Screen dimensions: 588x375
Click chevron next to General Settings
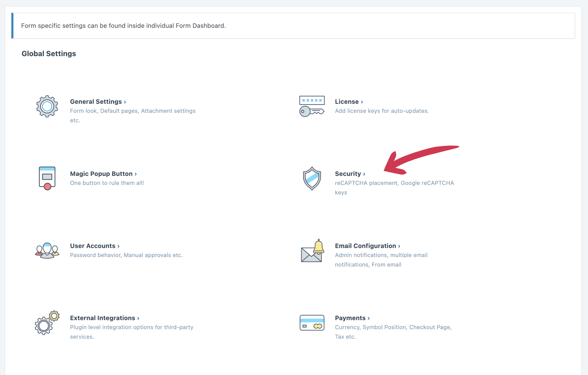click(125, 102)
